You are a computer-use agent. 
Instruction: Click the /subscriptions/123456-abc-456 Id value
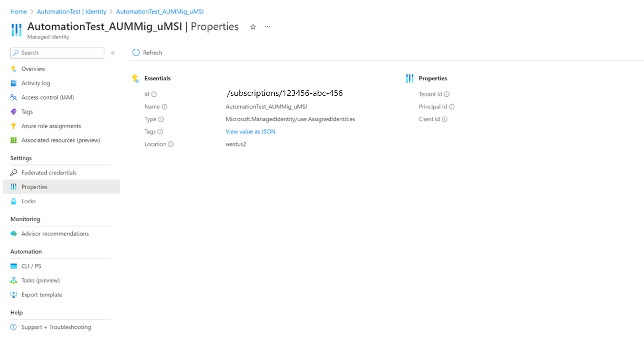coord(285,93)
